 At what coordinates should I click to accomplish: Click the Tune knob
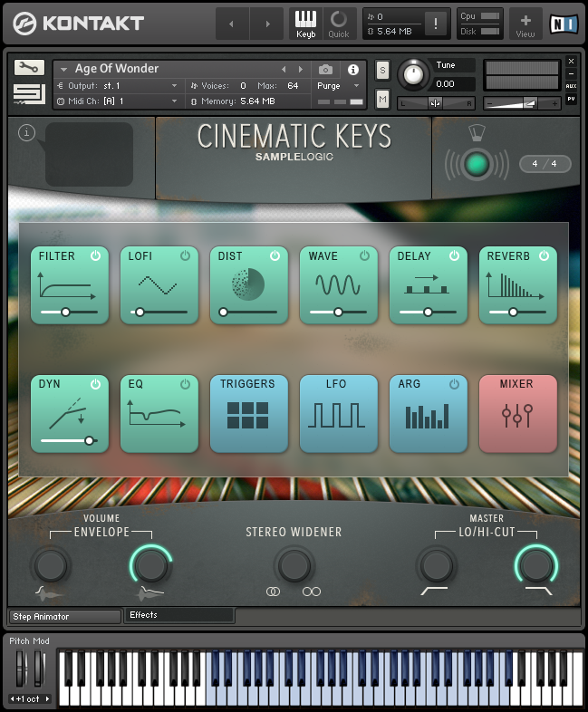tap(413, 74)
